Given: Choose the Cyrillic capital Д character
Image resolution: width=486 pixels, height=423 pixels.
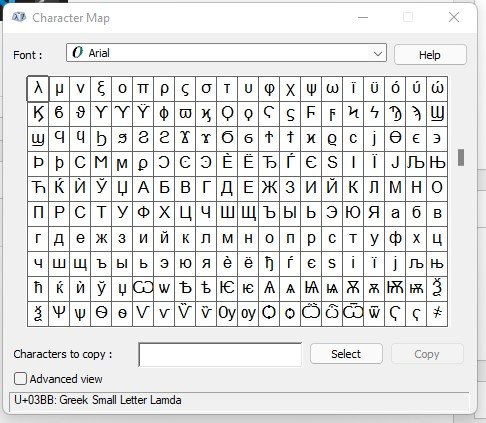Looking at the screenshot, I should pyautogui.click(x=227, y=188).
